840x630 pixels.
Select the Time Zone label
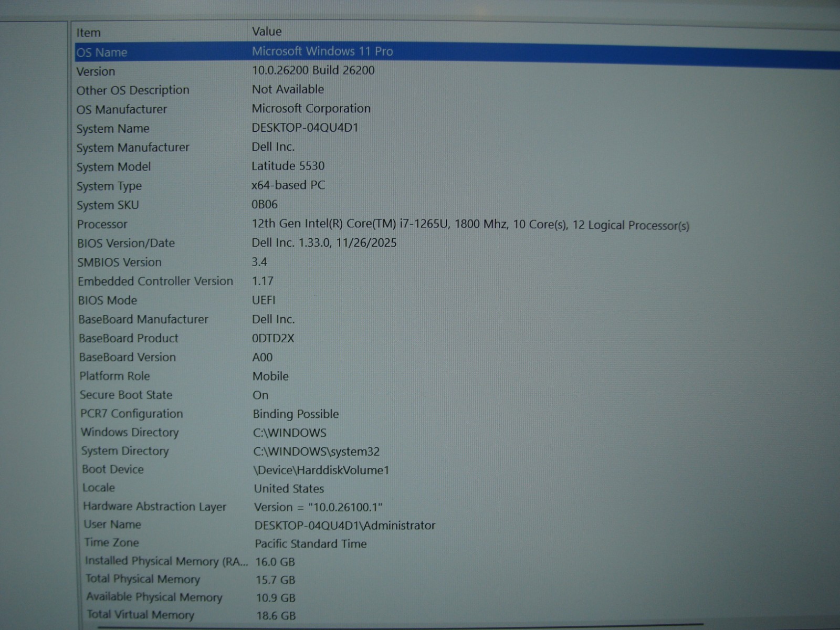[x=112, y=542]
